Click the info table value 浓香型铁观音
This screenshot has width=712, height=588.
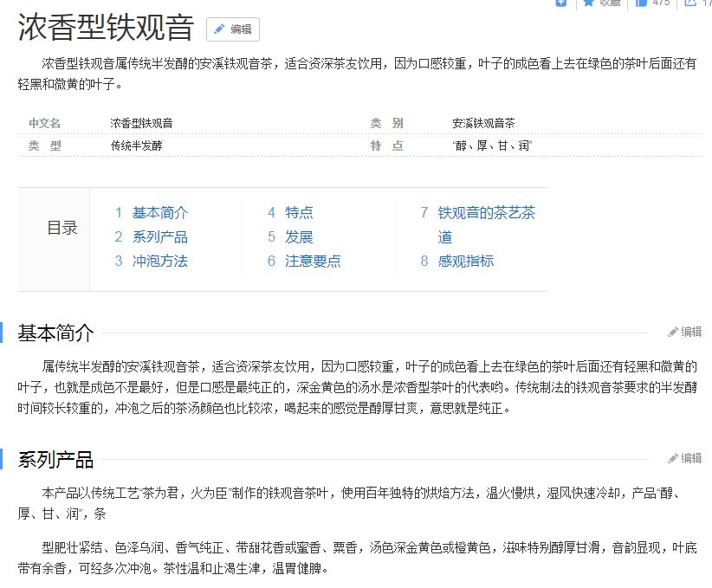[x=141, y=123]
